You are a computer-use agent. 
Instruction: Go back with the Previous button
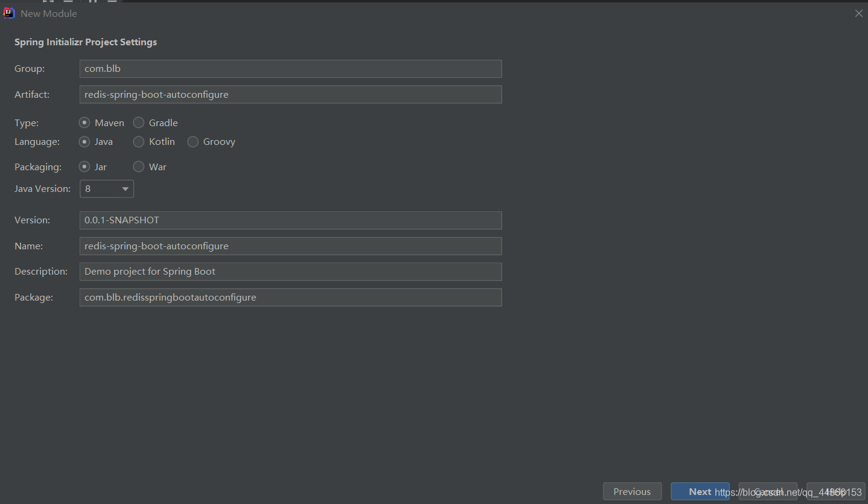click(632, 492)
